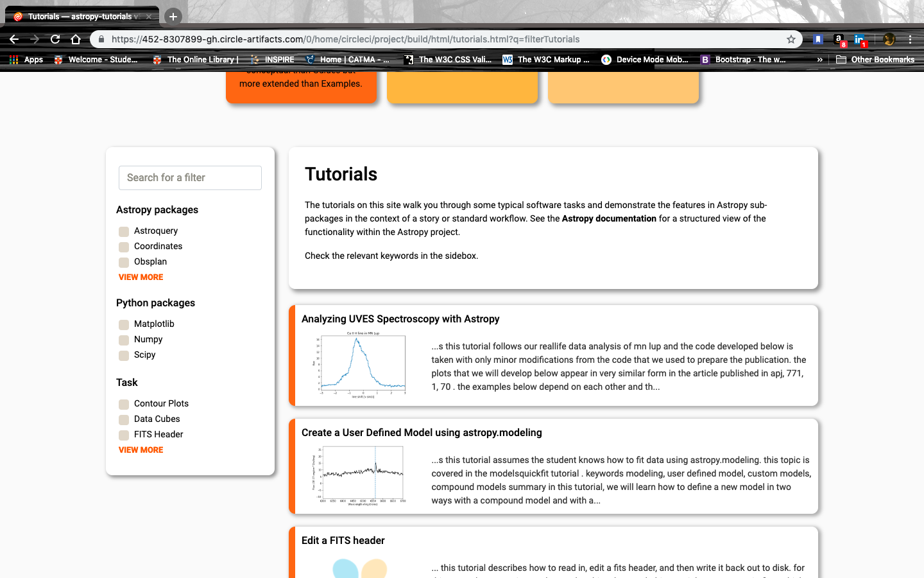
Task: Click the browser forward arrow
Action: (35, 39)
